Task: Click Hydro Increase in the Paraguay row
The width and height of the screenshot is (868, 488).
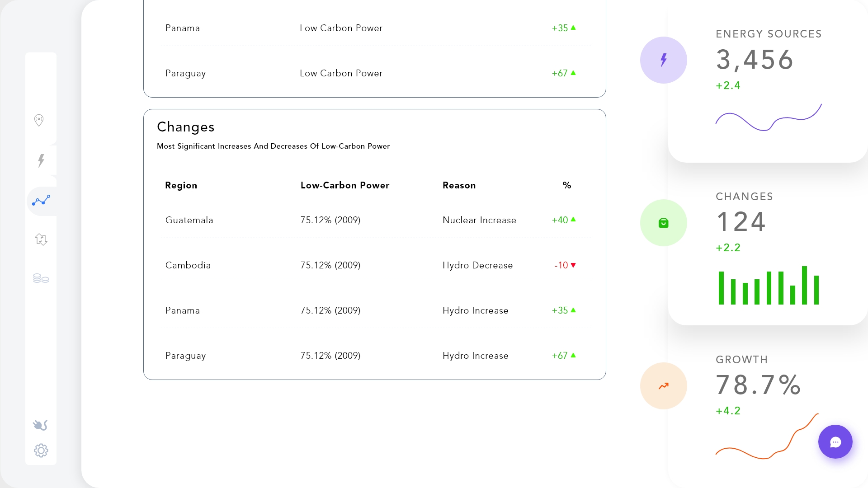Action: tap(476, 356)
